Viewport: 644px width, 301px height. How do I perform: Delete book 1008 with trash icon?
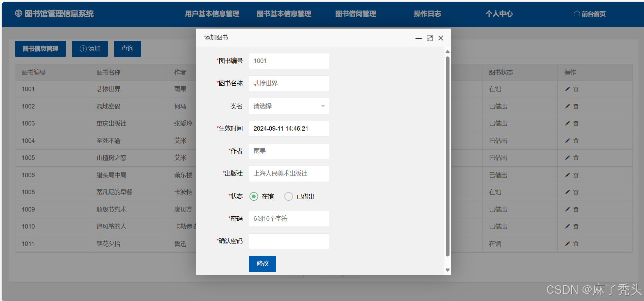tap(576, 192)
